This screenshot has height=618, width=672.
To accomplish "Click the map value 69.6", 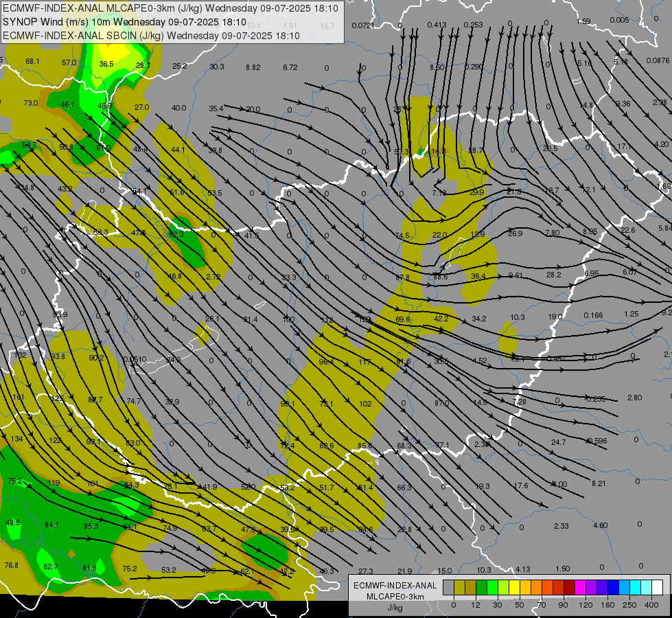I will (x=403, y=319).
